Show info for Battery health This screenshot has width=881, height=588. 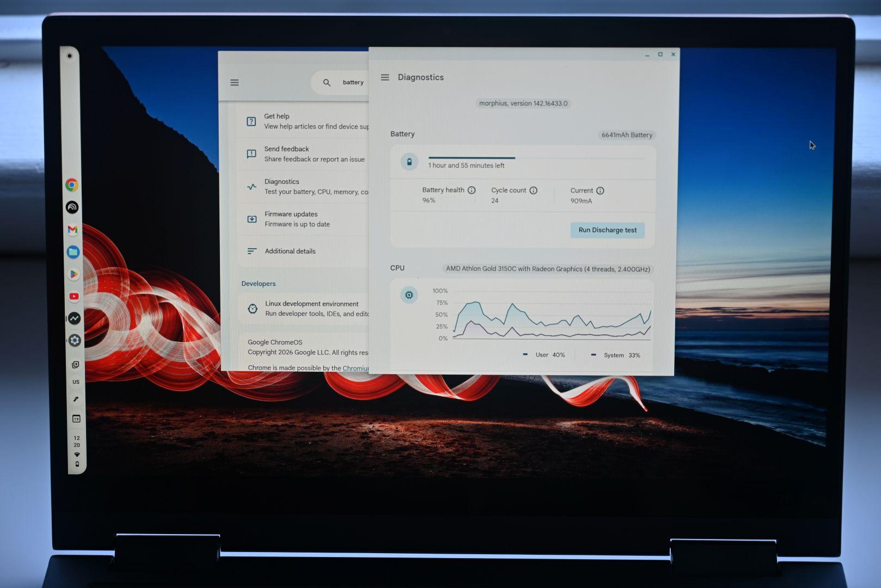pyautogui.click(x=472, y=190)
